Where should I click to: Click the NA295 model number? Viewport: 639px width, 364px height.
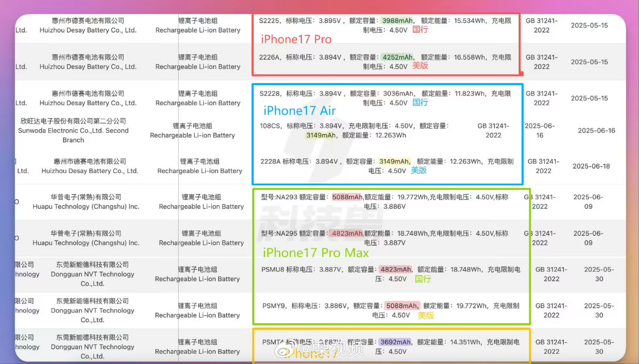287,234
